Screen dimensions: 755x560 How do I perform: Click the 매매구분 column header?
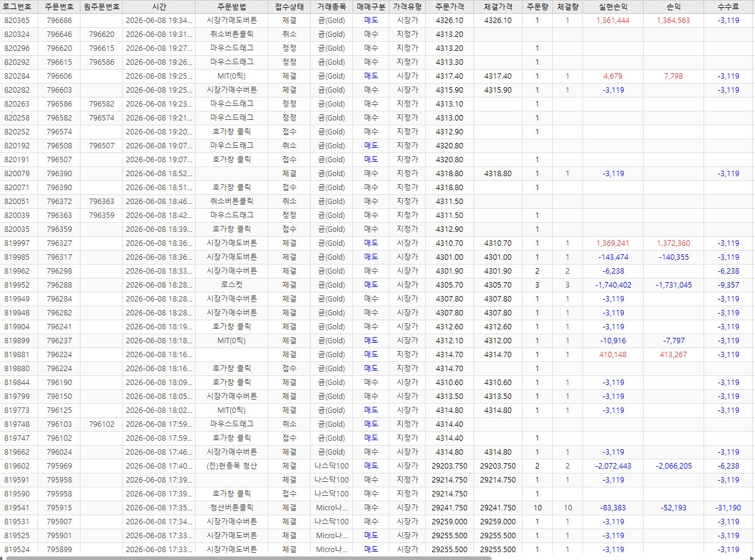pos(371,7)
